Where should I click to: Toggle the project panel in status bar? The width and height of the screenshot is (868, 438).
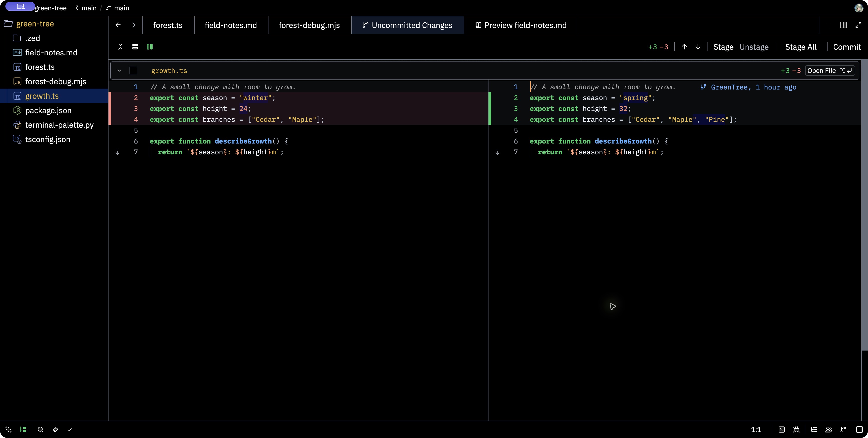(x=23, y=430)
